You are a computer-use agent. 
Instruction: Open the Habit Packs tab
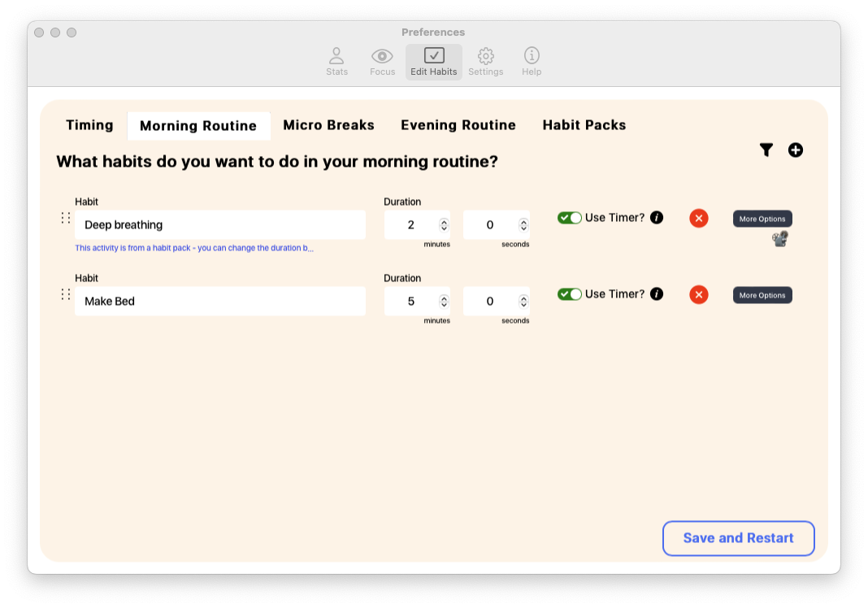click(x=584, y=125)
